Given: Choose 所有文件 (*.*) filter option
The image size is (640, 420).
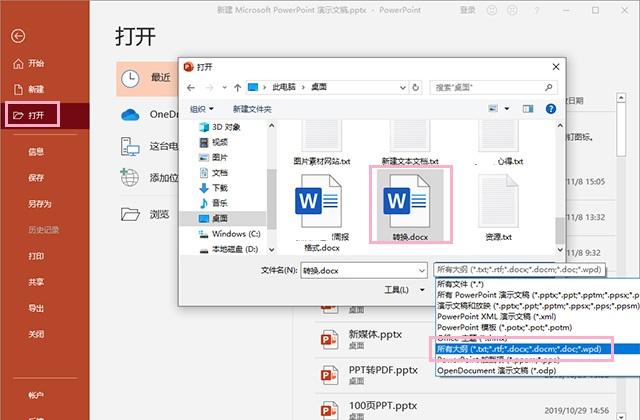Looking at the screenshot, I should [x=537, y=284].
